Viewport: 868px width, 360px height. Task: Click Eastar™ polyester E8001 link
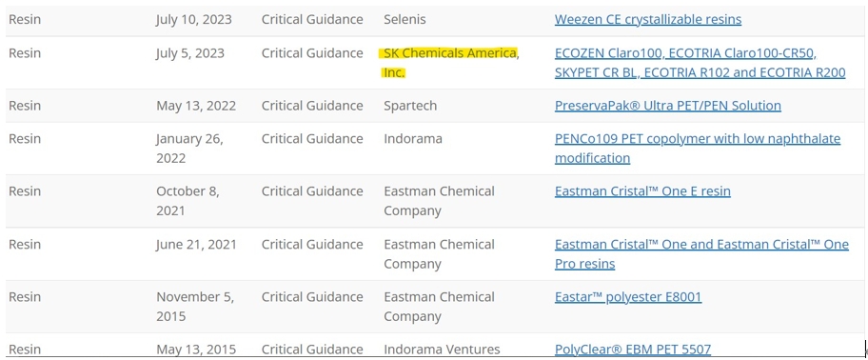(628, 297)
